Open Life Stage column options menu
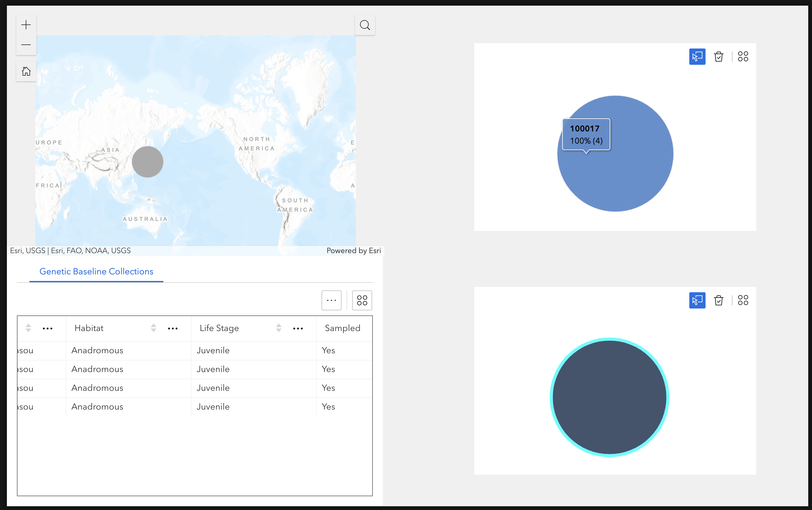Screen dimensions: 812x510 [x=298, y=329]
